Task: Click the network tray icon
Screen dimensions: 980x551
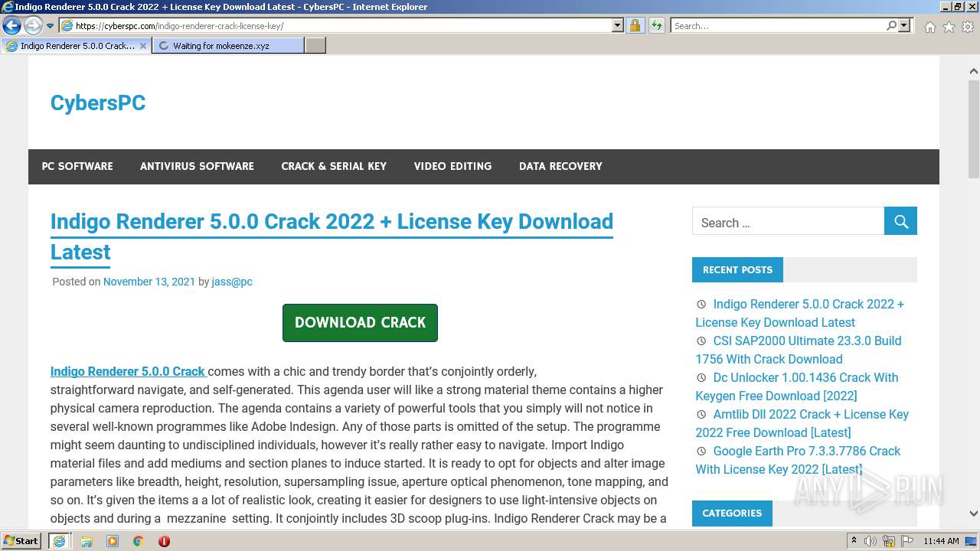Action: [889, 541]
